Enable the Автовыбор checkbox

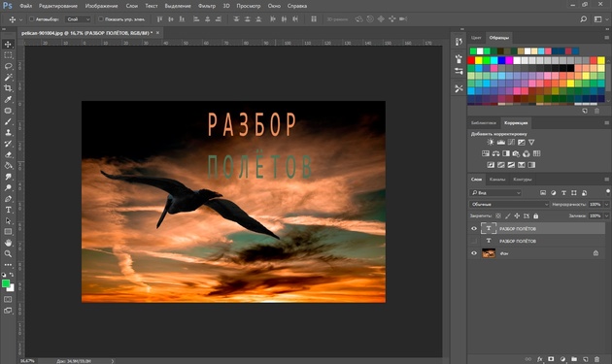[x=32, y=18]
